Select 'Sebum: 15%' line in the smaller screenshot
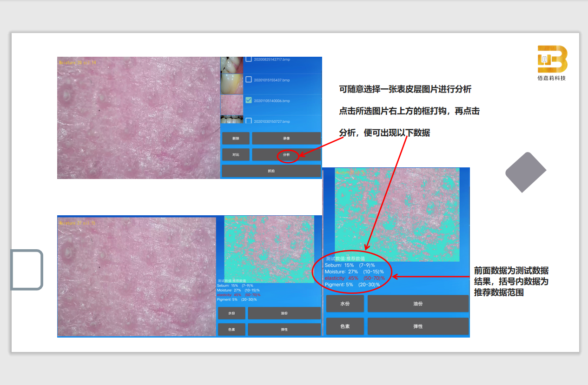Viewport: 588px width, 385px height. (x=235, y=285)
